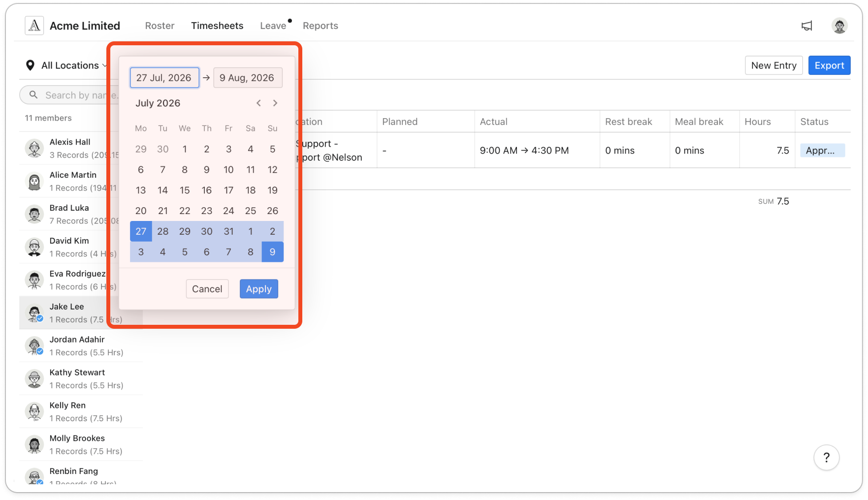Go to next month in calendar
Image resolution: width=868 pixels, height=500 pixels.
[x=275, y=103]
